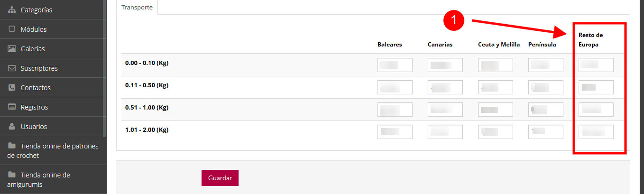Click Península price field for 1.01 - 2.00 Kg
Image resolution: width=644 pixels, height=194 pixels.
click(x=546, y=132)
